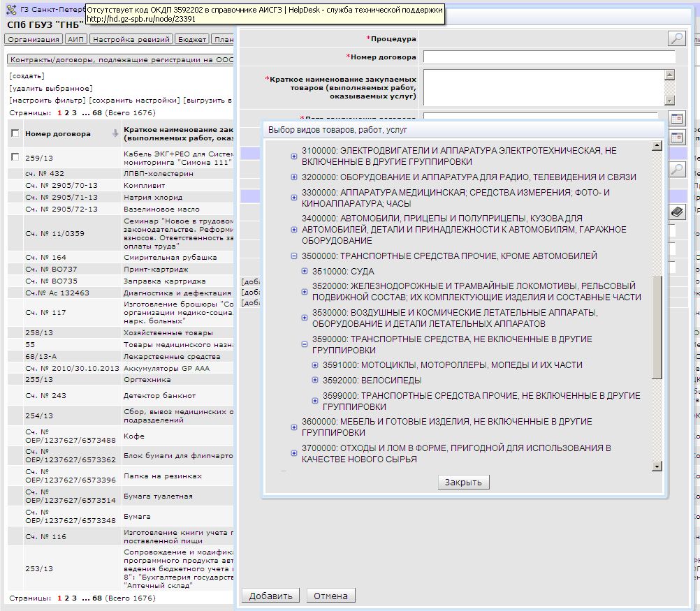
Task: Click the [удалить выбранное] link
Action: (51, 89)
